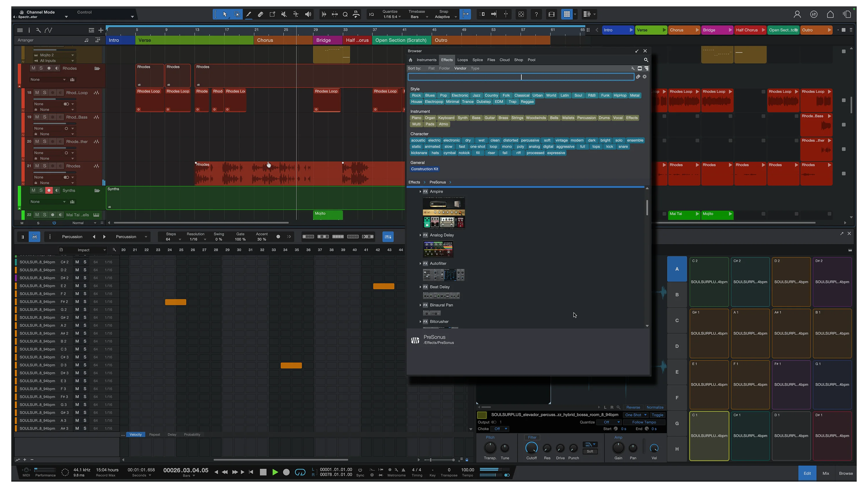The height and width of the screenshot is (488, 868).
Task: Expand the Ampire effect entry
Action: click(x=420, y=191)
